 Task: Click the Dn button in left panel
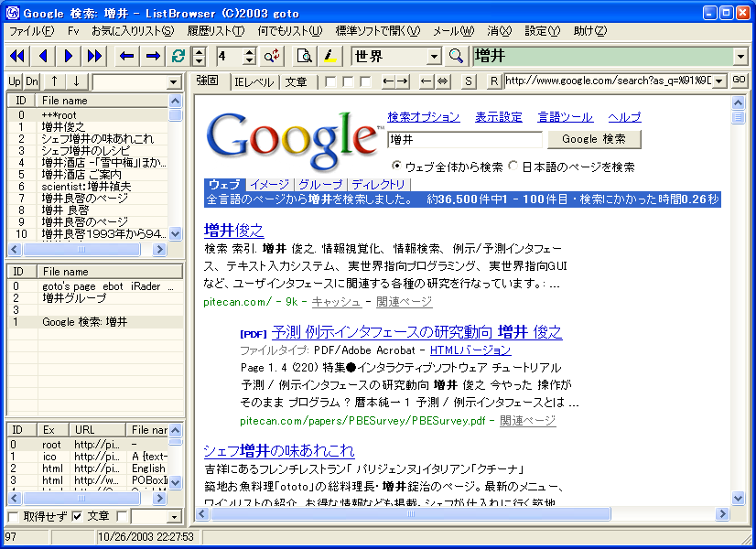32,81
